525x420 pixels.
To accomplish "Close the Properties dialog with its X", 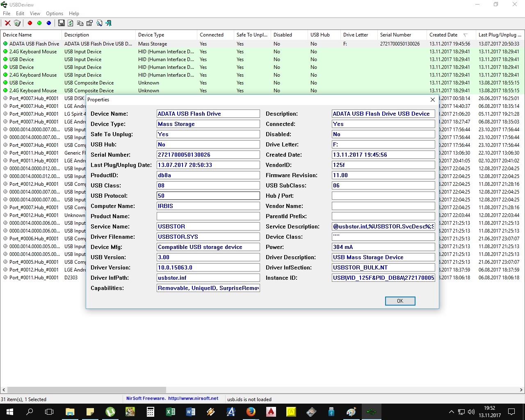I will click(x=432, y=100).
